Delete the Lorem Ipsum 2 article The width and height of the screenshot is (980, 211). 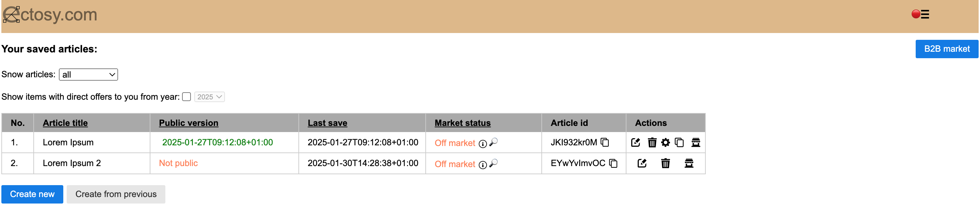(x=665, y=163)
